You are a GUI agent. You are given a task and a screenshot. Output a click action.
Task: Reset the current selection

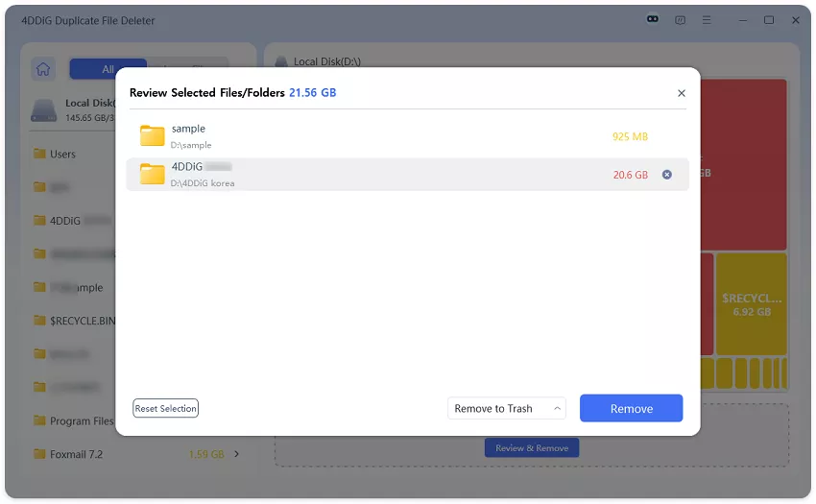pos(165,408)
